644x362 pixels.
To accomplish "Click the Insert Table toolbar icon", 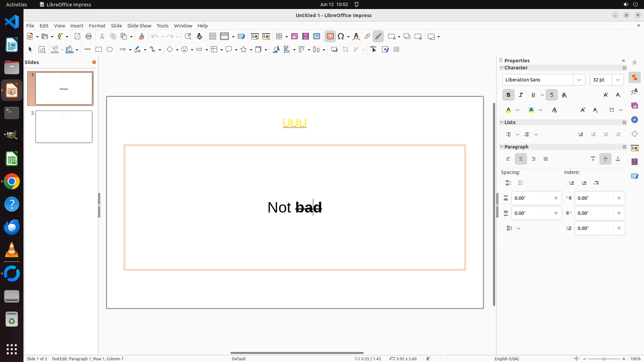I will point(279,37).
